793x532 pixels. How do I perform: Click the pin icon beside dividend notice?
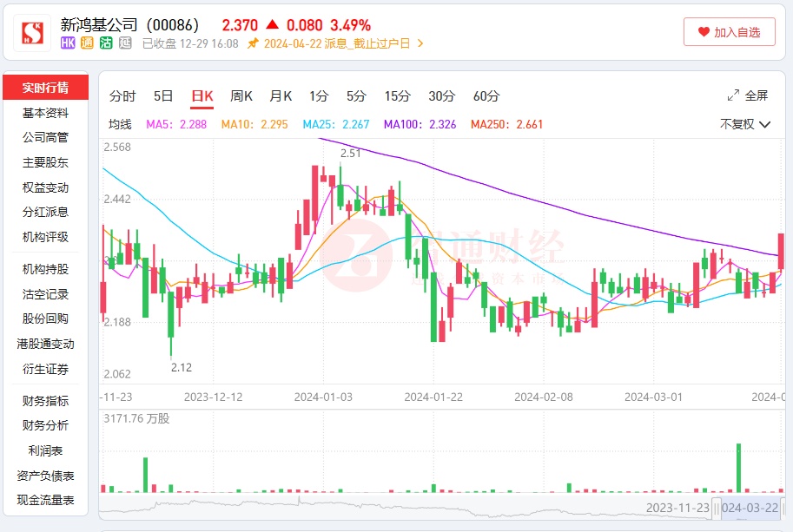253,43
